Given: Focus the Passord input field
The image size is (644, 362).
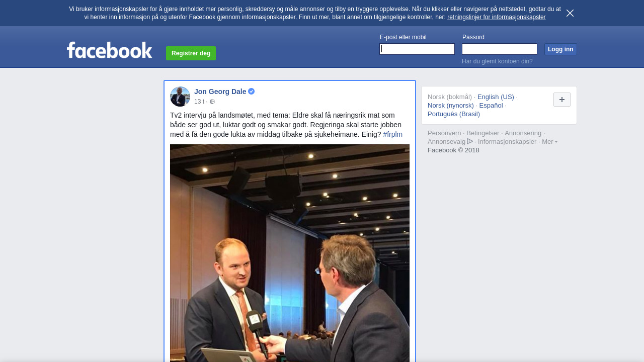Looking at the screenshot, I should [500, 49].
